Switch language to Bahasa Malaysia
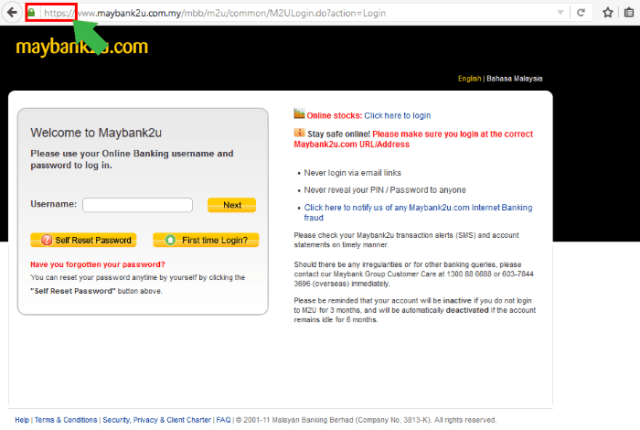 (514, 79)
